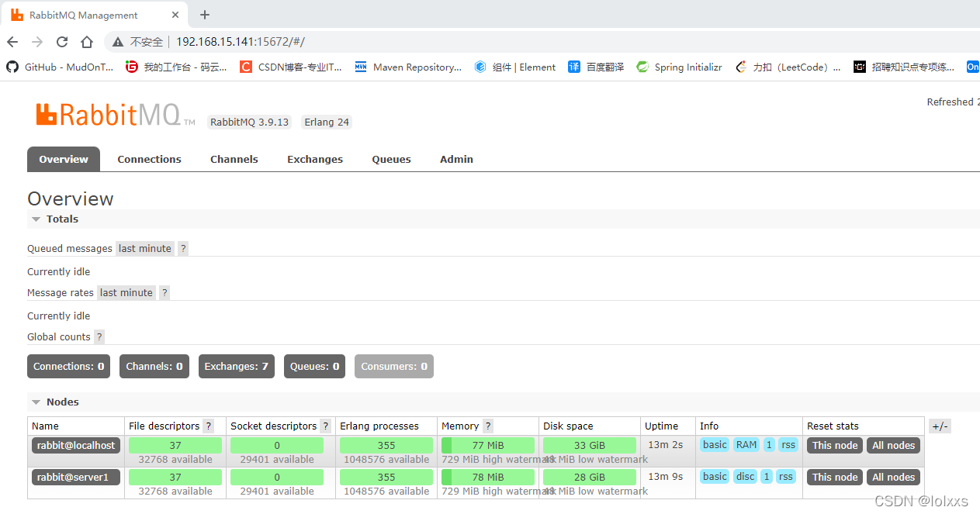Open the 码云 workbench bookmark
The height and width of the screenshot is (514, 980).
point(176,67)
